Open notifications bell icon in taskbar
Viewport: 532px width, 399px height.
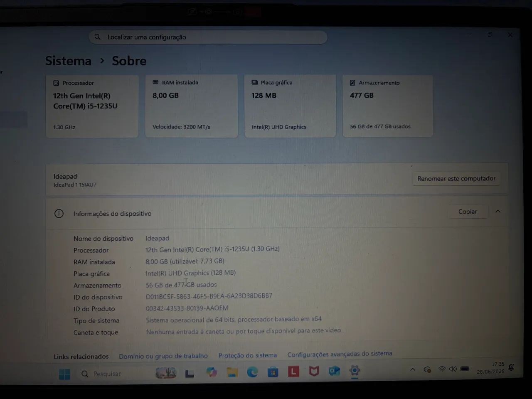[x=512, y=367]
